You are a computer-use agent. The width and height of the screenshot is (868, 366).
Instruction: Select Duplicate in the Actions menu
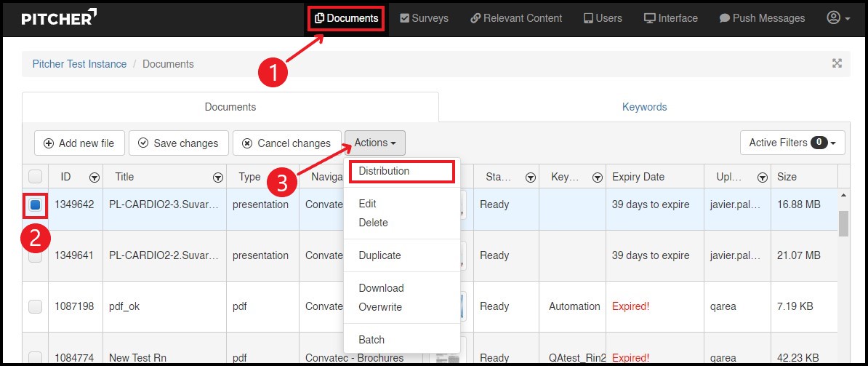coord(379,255)
